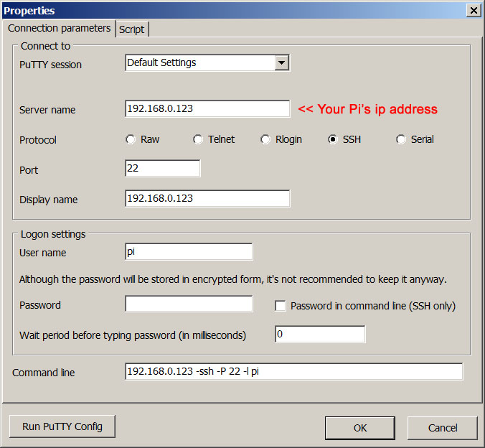The image size is (485, 448).
Task: Choose the Serial protocol option
Action: [x=401, y=139]
